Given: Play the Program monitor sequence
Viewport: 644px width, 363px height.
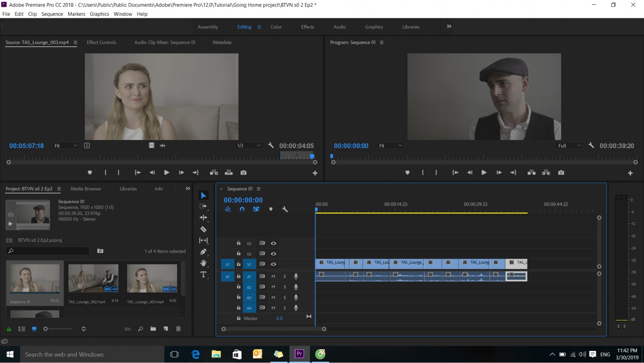Looking at the screenshot, I should tap(484, 172).
